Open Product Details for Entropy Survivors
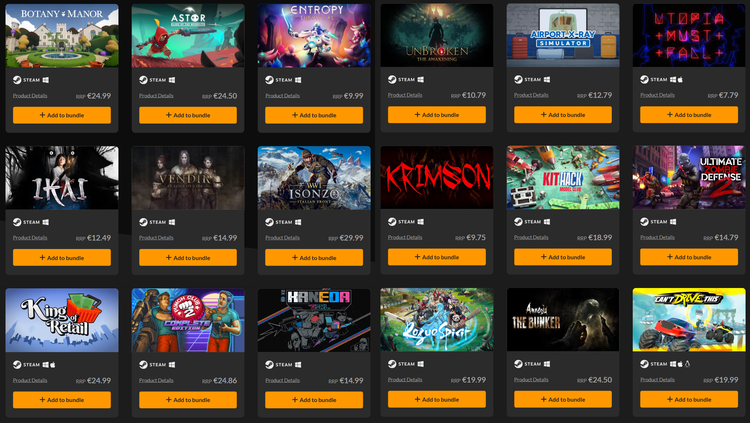Image resolution: width=750 pixels, height=423 pixels. [282, 96]
